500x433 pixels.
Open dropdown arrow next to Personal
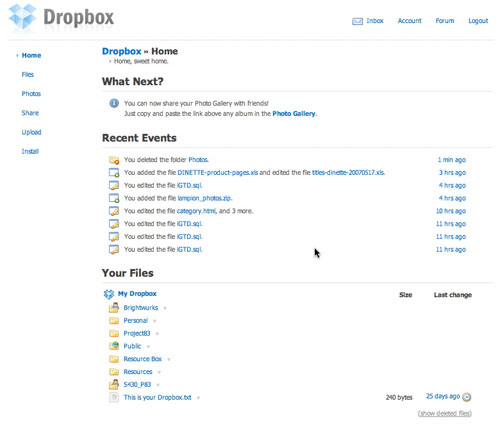[155, 321]
